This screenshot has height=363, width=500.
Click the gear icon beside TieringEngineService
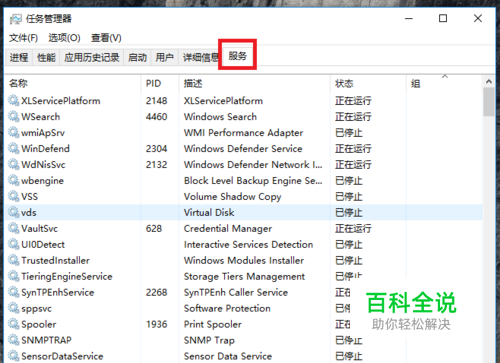(14, 276)
